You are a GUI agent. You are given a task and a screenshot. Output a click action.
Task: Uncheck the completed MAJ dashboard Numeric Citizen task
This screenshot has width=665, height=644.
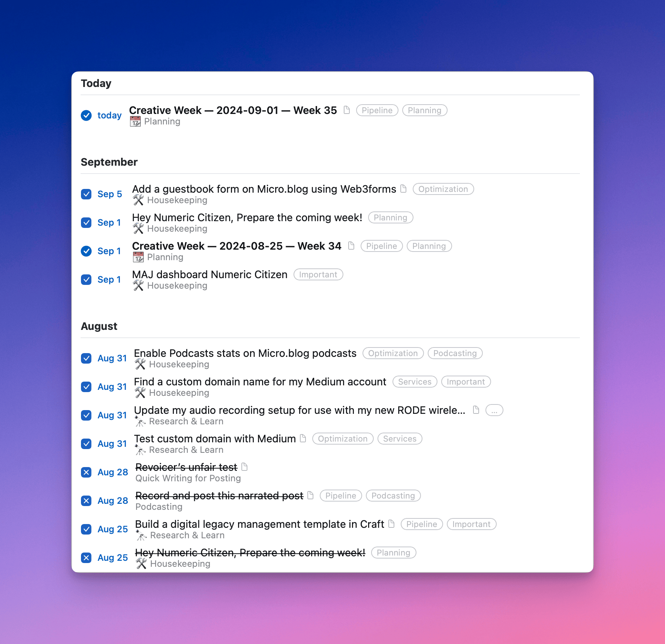[x=87, y=279]
